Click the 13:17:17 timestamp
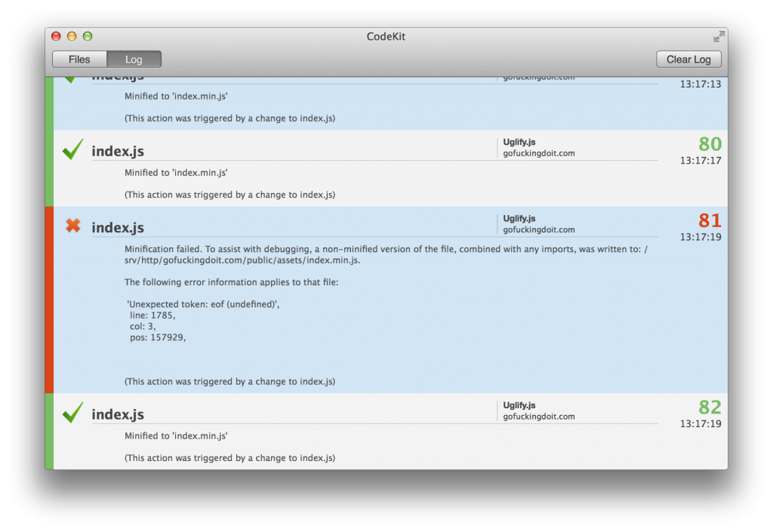The image size is (773, 532). (x=700, y=161)
